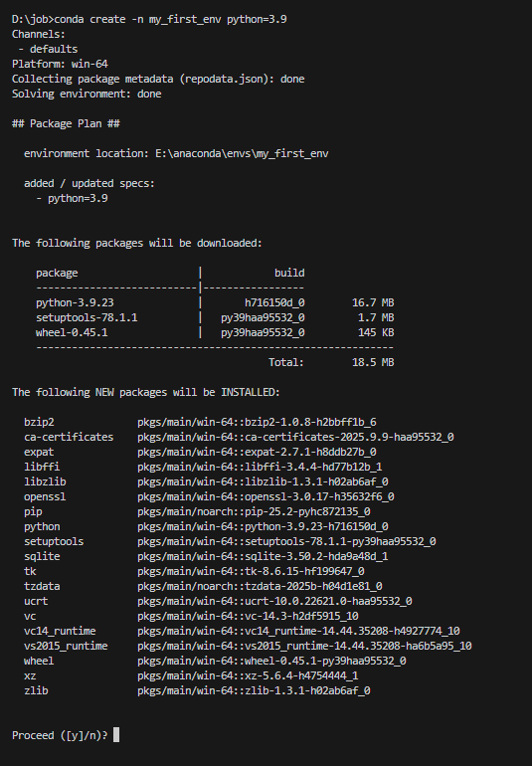This screenshot has width=532, height=766.
Task: Click 'pip-25.2-pyhc872135_0' package path
Action: coord(307,511)
